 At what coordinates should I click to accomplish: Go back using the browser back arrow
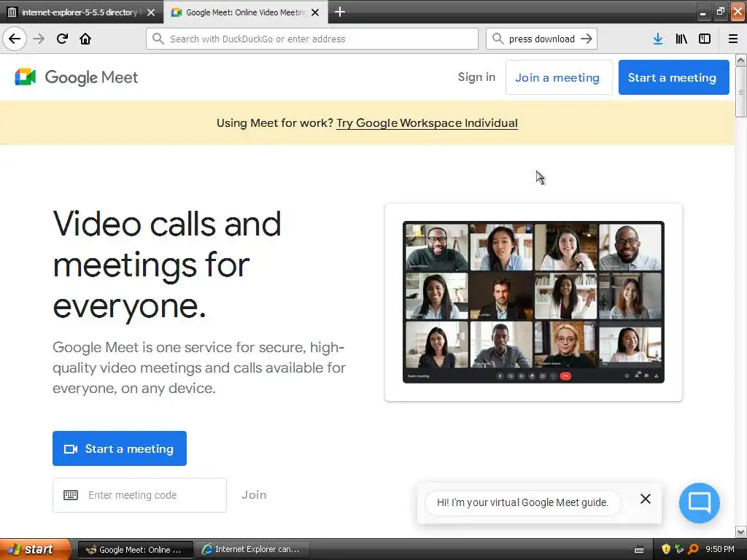pyautogui.click(x=15, y=39)
